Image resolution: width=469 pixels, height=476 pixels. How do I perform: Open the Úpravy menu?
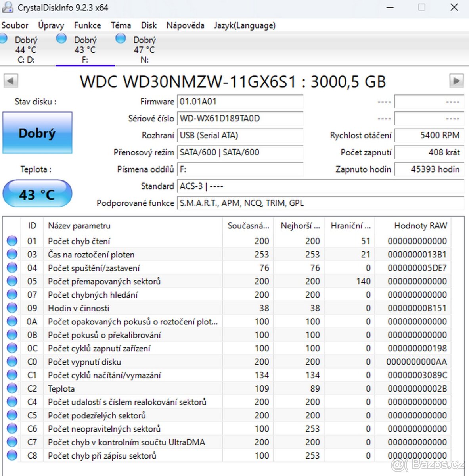51,25
